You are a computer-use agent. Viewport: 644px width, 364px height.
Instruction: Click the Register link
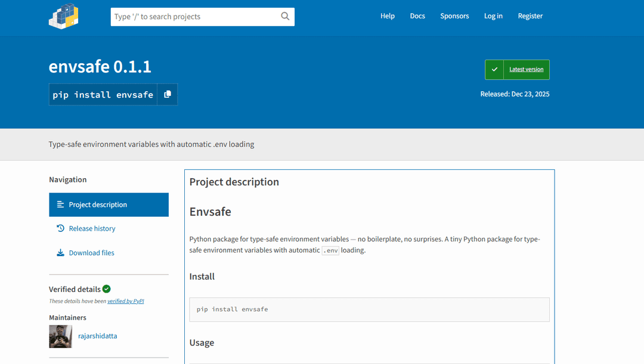tap(530, 16)
